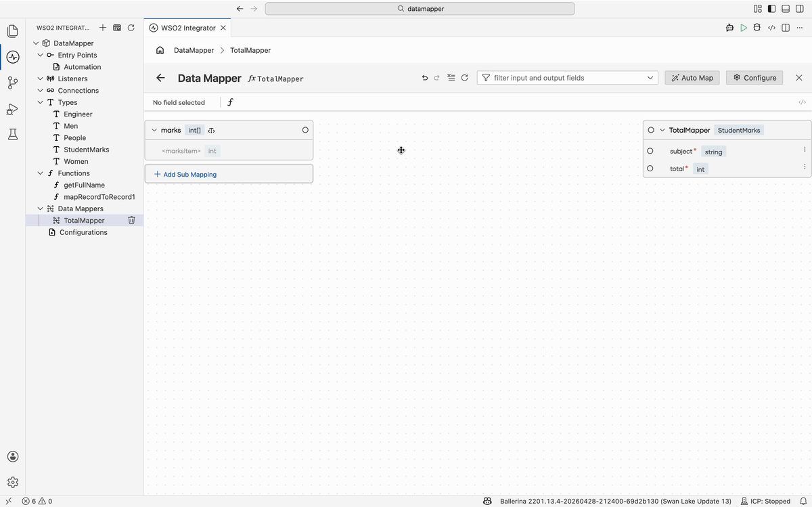Click the plus icon in WSO2 Integrator sidebar header
The image size is (812, 507).
pos(103,28)
